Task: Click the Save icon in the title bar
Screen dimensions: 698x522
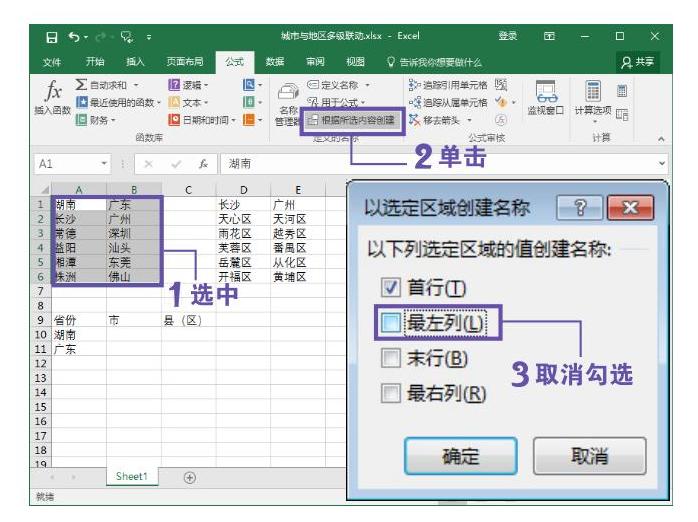Action: (52, 37)
